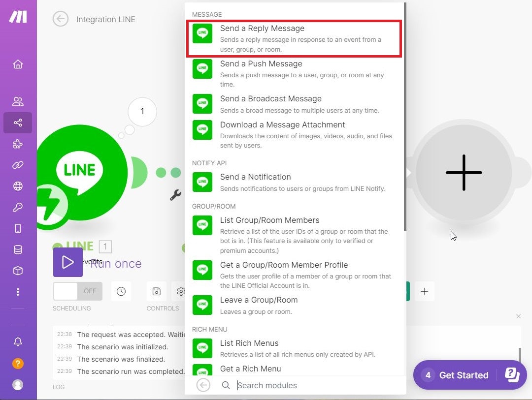Image resolution: width=532 pixels, height=400 pixels.
Task: Open Keys icon in sidebar
Action: (x=18, y=207)
